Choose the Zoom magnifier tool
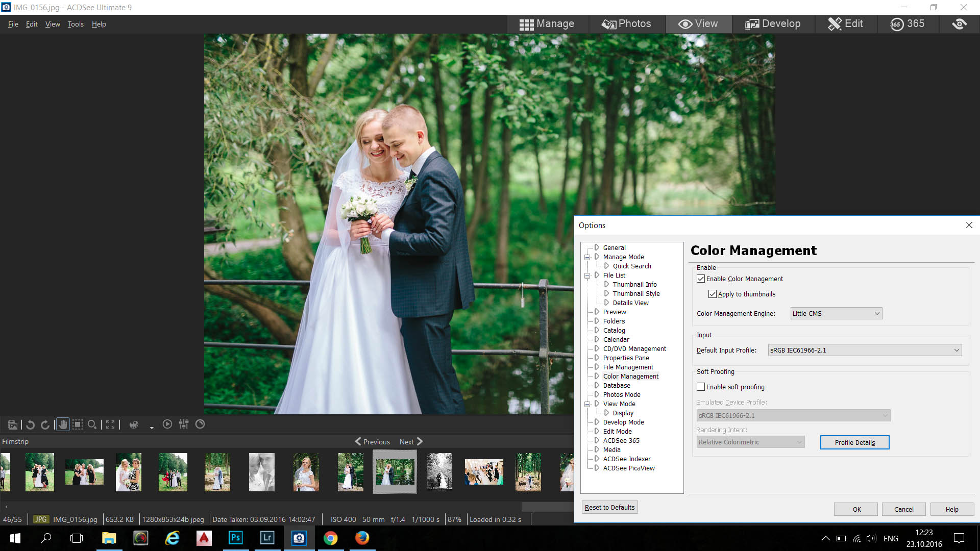The height and width of the screenshot is (551, 980). [x=92, y=424]
